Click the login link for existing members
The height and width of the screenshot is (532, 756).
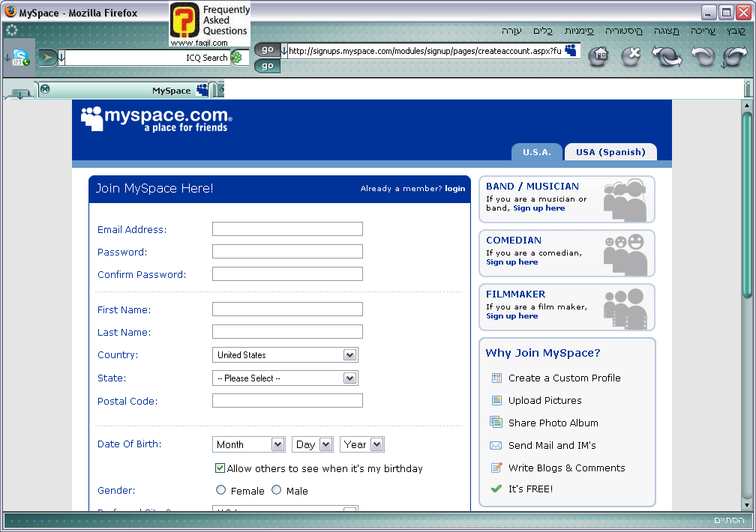(x=454, y=189)
